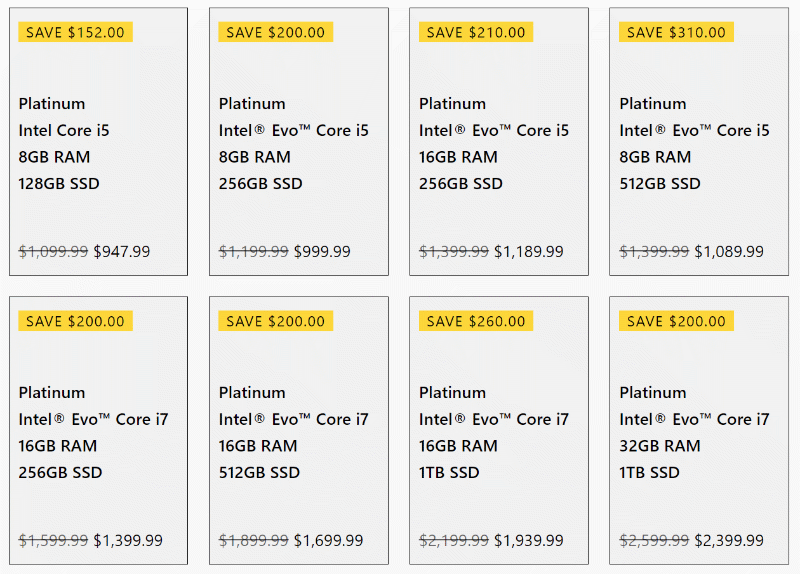800x574 pixels.
Task: Pick the 32GB RAM 1TB SSD configuration
Action: click(698, 430)
